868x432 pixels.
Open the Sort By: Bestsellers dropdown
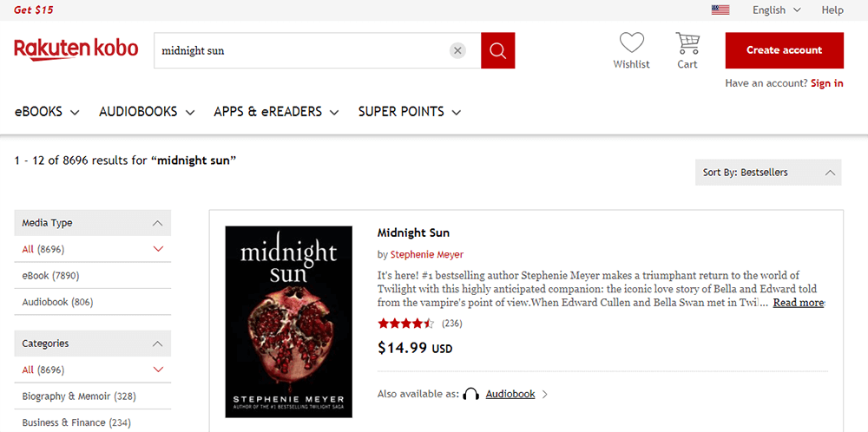point(768,173)
